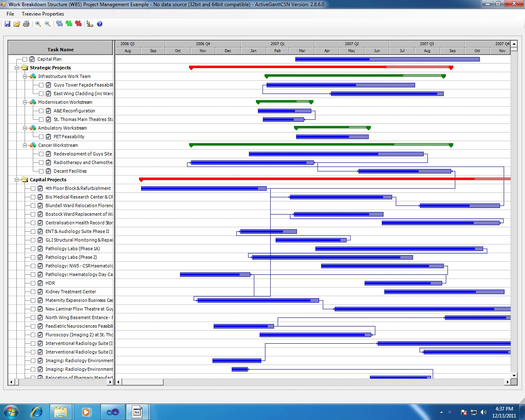The image size is (525, 420).
Task: Click the blue percent complete icon
Action: coord(59,24)
